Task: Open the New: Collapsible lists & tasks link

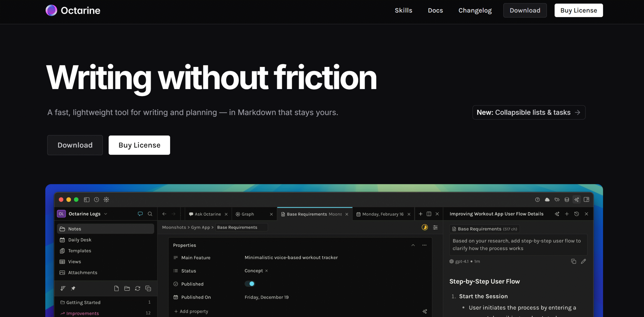Action: tap(529, 112)
